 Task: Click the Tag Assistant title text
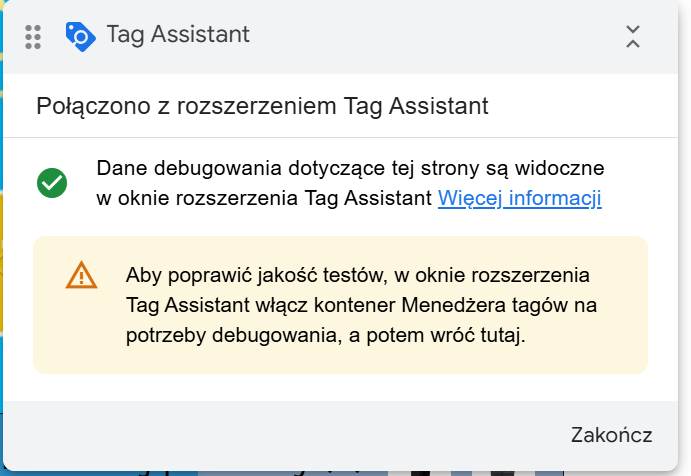[x=177, y=36]
